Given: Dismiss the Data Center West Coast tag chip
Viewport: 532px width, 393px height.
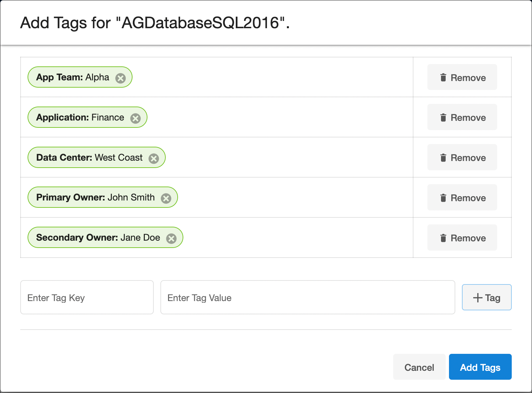Looking at the screenshot, I should coord(153,159).
